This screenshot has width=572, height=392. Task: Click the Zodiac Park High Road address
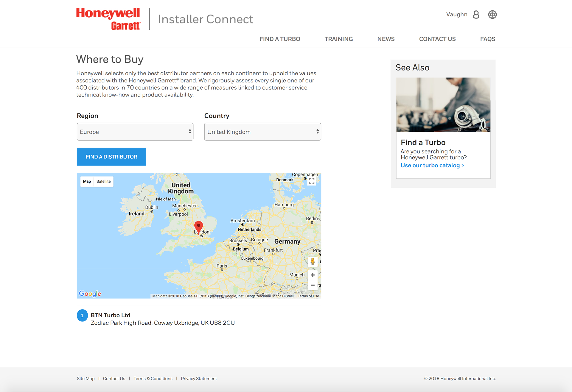(163, 323)
